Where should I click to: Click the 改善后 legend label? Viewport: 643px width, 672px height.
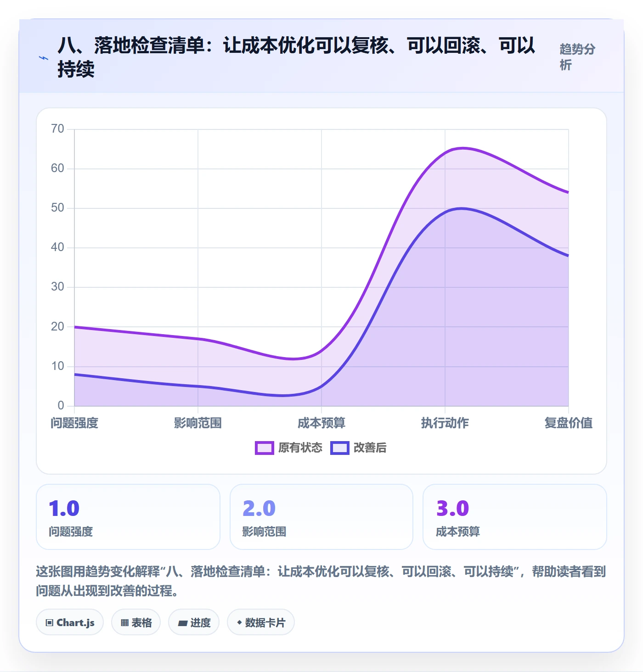(x=370, y=448)
